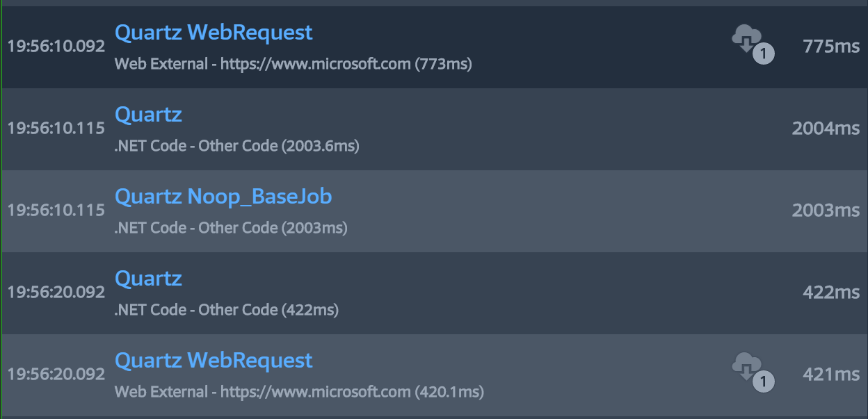Open the Quartz Noop_BaseJob trace
This screenshot has height=419, width=868.
(223, 196)
